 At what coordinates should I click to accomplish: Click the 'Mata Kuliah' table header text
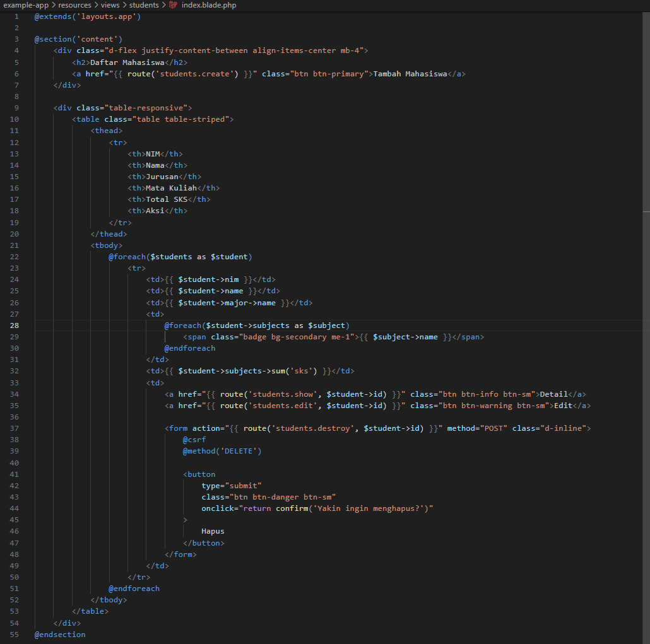pos(171,188)
